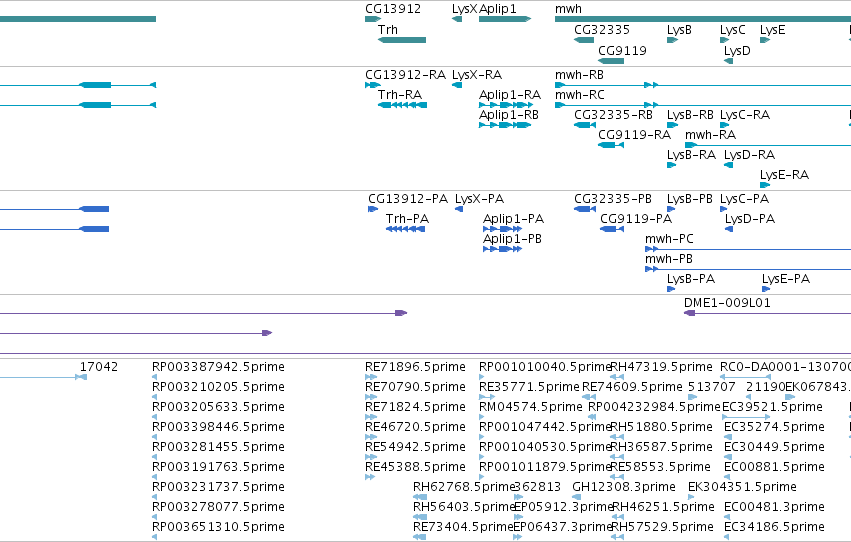The image size is (851, 542).
Task: Select the LysB-RB transcript label
Action: point(690,115)
